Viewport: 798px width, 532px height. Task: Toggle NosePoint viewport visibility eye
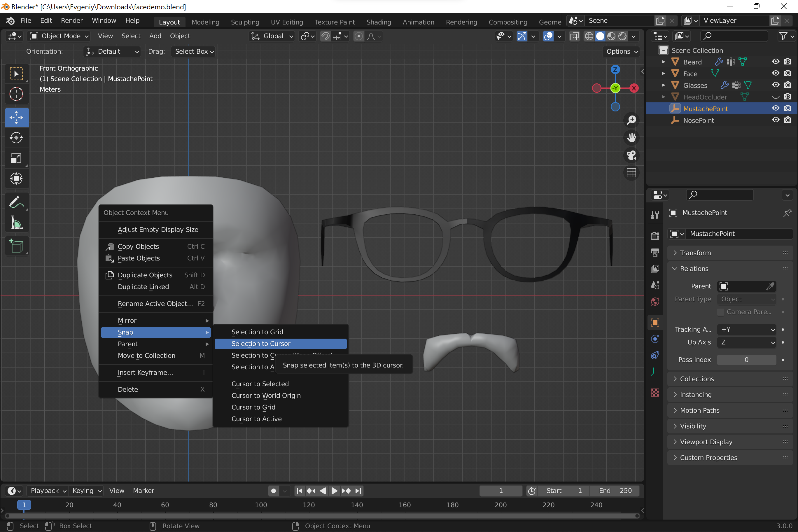775,120
